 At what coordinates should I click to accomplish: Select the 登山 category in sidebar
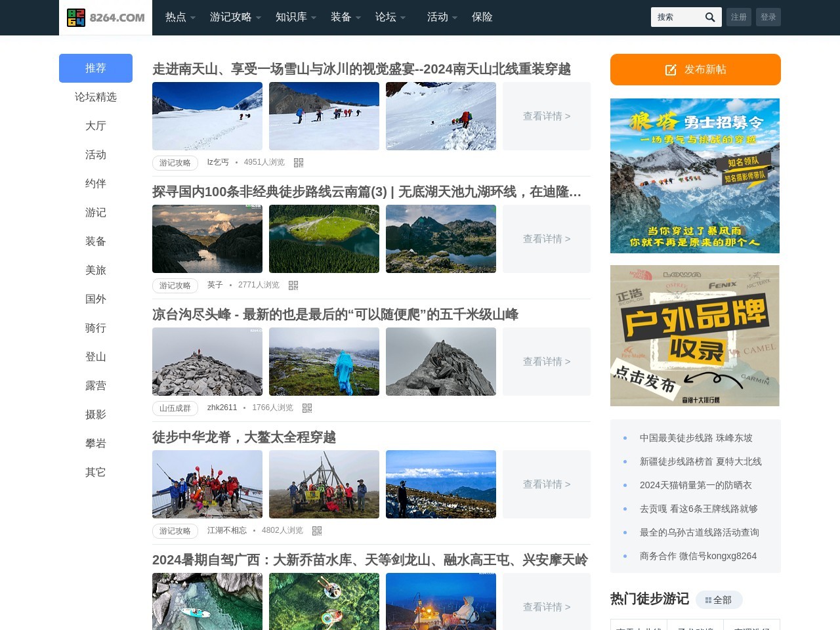(96, 356)
